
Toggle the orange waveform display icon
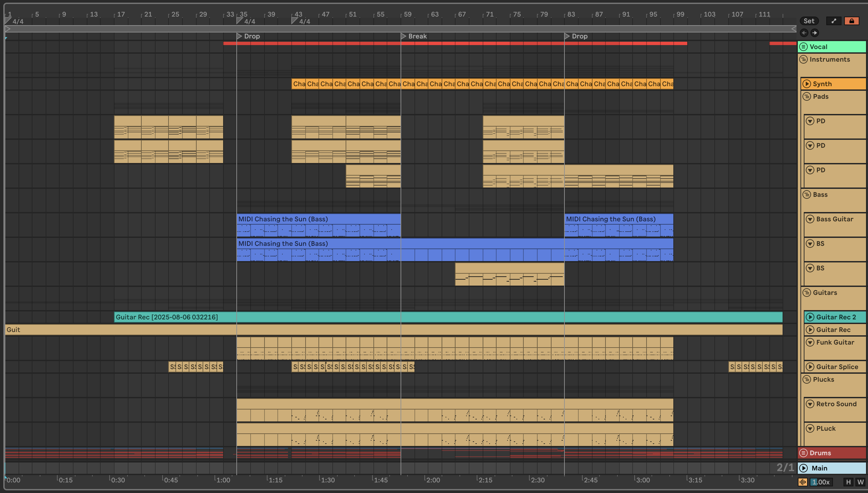802,482
